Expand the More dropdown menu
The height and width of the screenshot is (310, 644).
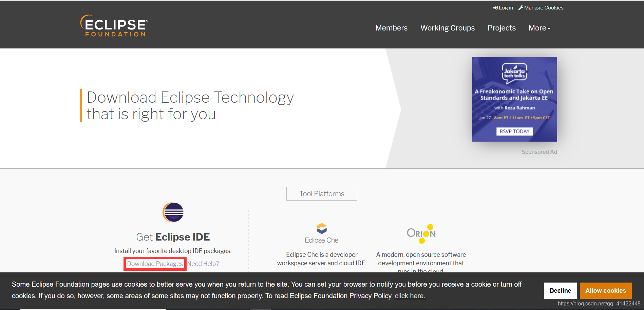point(539,28)
